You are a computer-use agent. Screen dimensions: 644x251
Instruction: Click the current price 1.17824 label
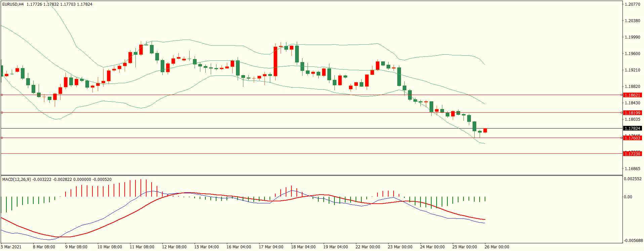coord(632,129)
